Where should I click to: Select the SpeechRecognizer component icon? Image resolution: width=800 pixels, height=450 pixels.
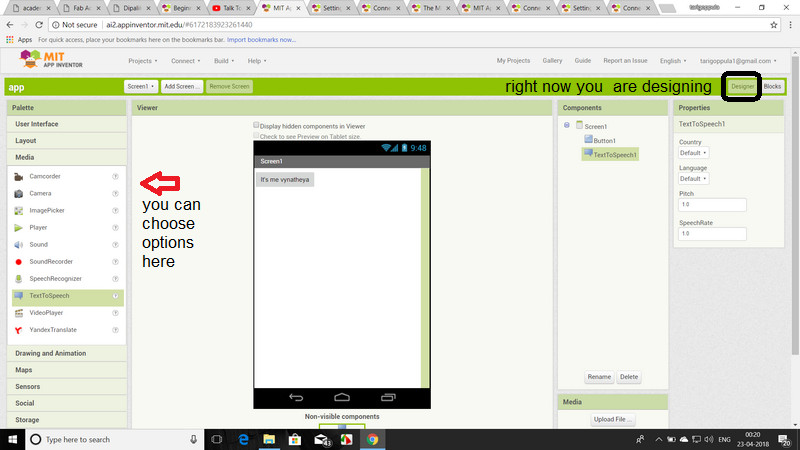click(19, 279)
